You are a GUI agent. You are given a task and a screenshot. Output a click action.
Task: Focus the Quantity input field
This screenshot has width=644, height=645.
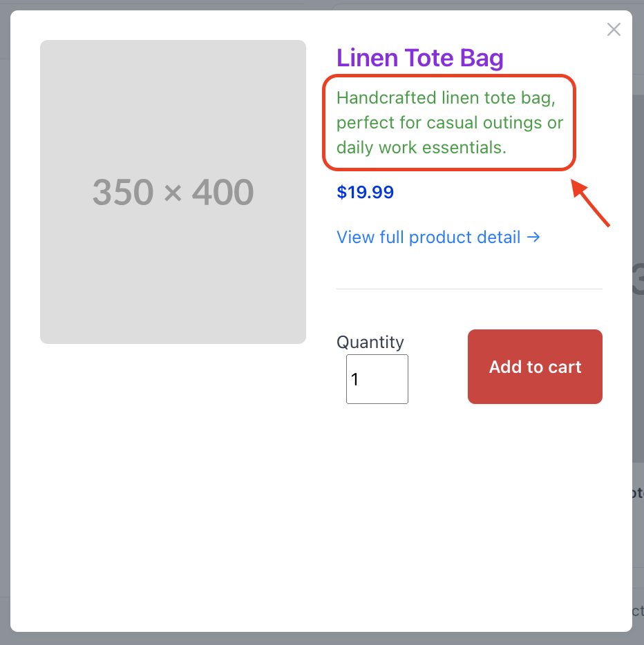coord(377,379)
